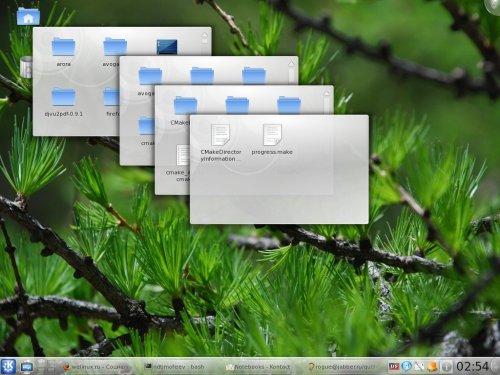
Task: Open the middle top-row folder in the second popup
Action: [x=202, y=76]
